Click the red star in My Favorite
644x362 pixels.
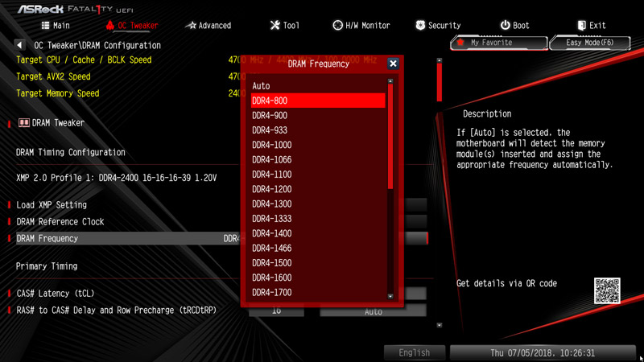coord(460,43)
